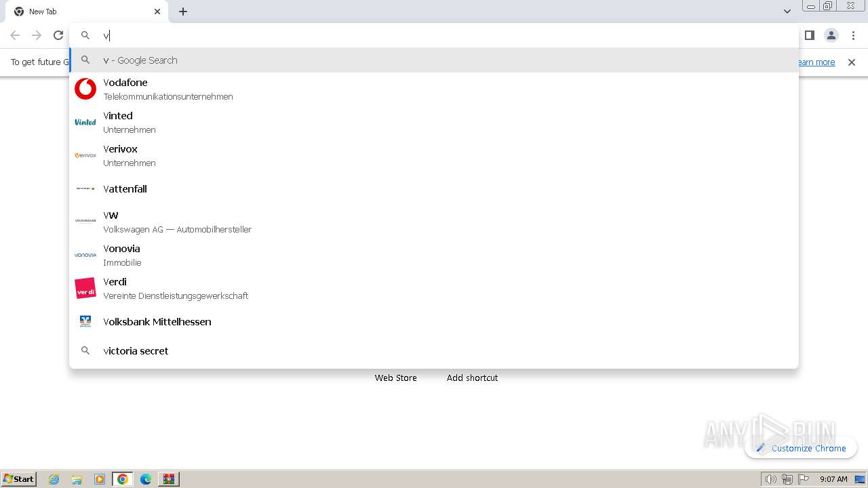The height and width of the screenshot is (488, 868).
Task: Close the New Tab tab
Action: [x=157, y=12]
